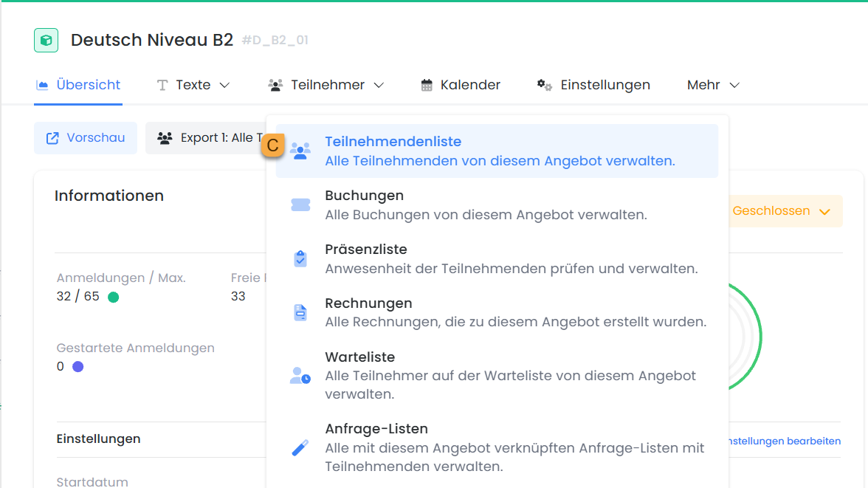Image resolution: width=868 pixels, height=488 pixels.
Task: Choose Rechnungen in the dropdown menu
Action: click(x=368, y=303)
